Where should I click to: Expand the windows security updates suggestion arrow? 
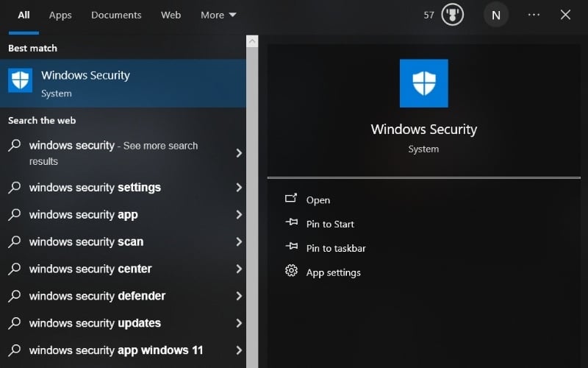[239, 323]
